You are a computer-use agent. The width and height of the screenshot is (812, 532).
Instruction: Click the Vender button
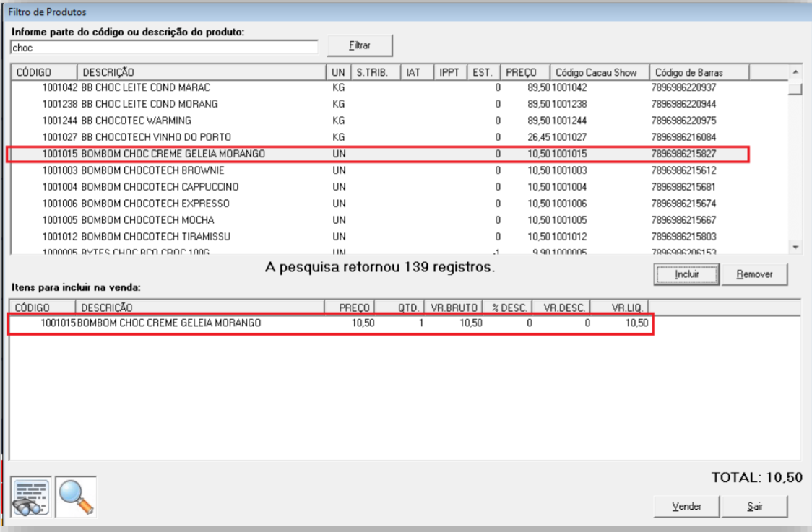pos(687,506)
